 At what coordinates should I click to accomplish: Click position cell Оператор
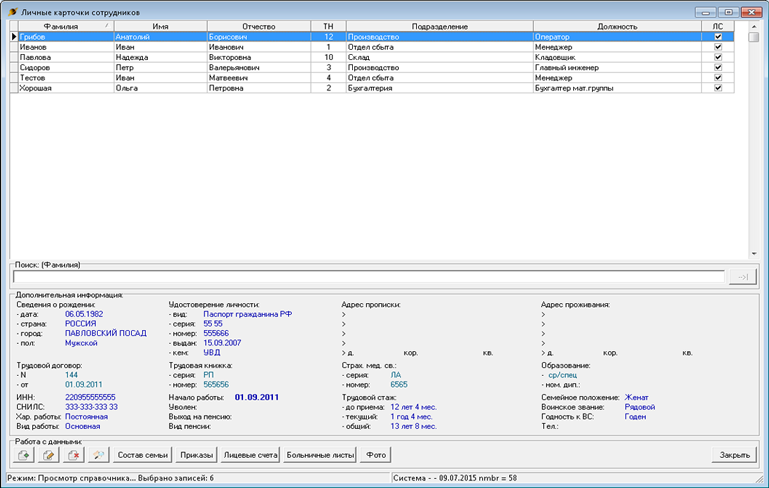[x=617, y=37]
